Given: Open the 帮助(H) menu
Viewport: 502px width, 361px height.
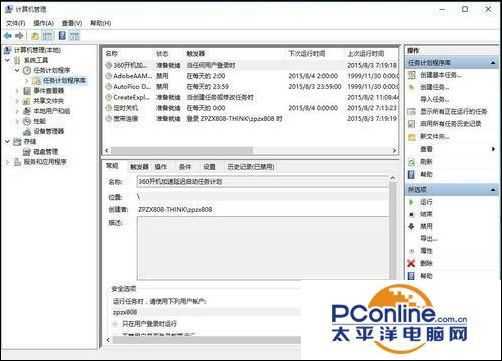Looking at the screenshot, I should click(101, 23).
